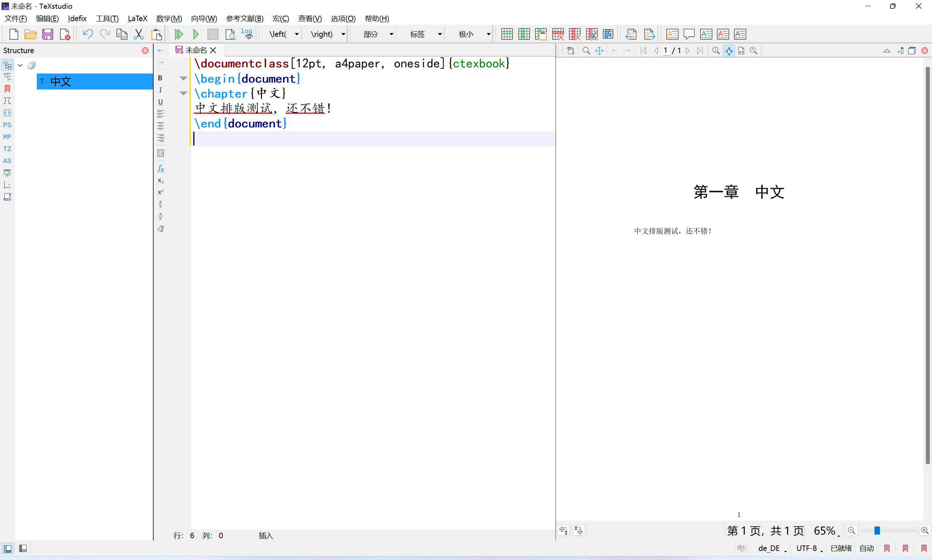This screenshot has height=560, width=932.
Task: Open the 编辑(E) menu
Action: [x=47, y=19]
